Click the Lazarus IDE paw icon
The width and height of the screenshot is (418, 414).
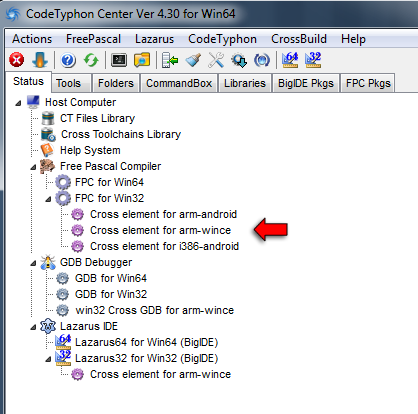48,326
